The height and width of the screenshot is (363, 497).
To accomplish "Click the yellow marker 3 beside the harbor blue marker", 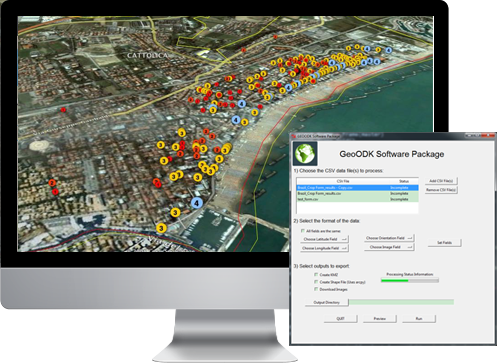I will (x=175, y=212).
